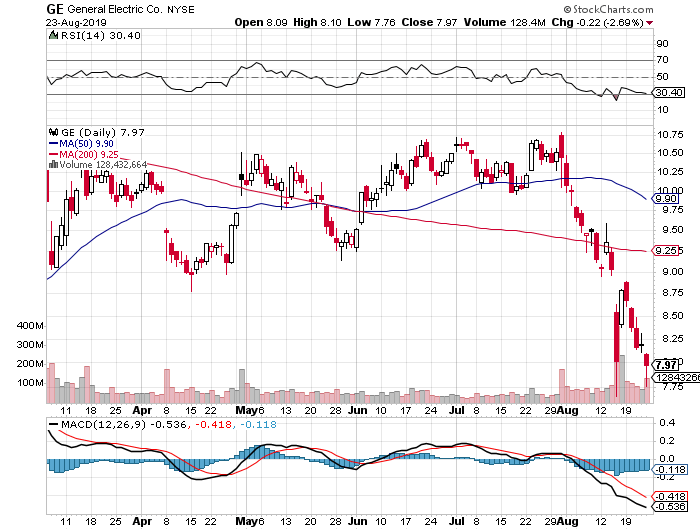Click the -0.418 signal tag on MACD axis
This screenshot has width=700, height=530.
click(x=670, y=496)
